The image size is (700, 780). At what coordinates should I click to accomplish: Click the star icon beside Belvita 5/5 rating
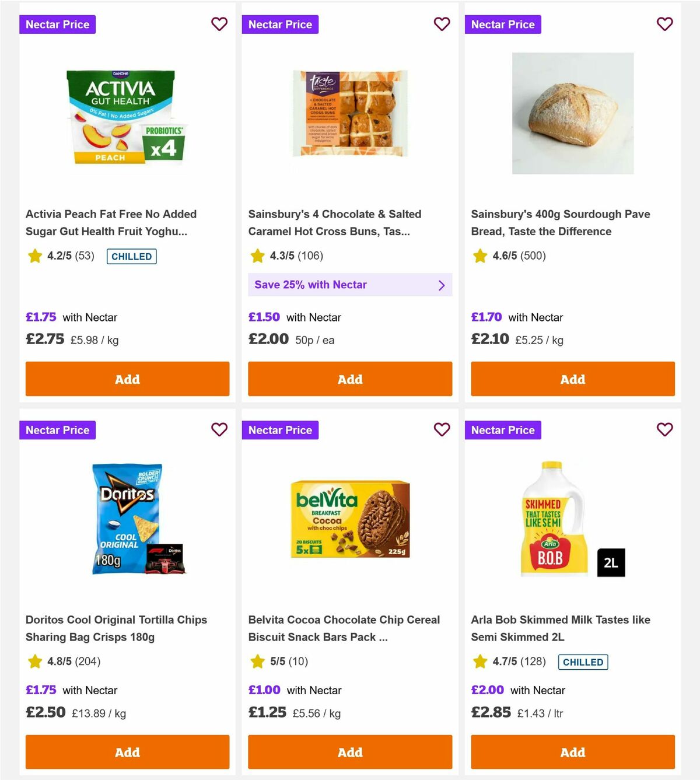click(x=257, y=662)
